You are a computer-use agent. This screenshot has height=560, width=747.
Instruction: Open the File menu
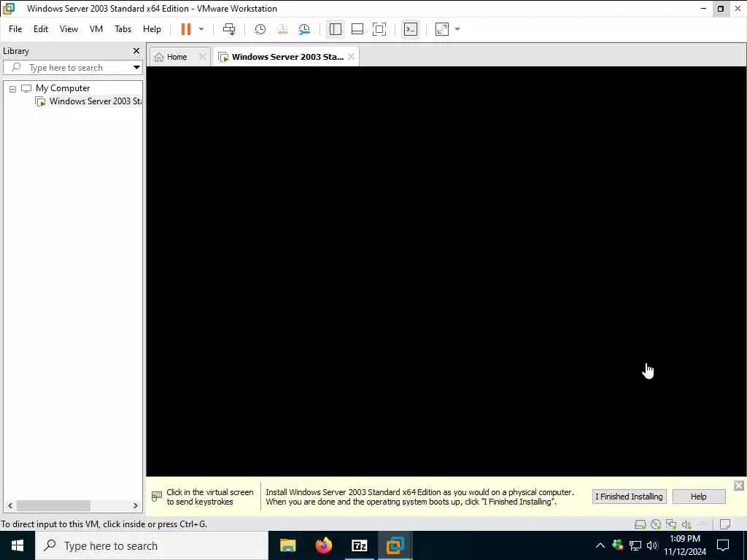click(x=15, y=29)
